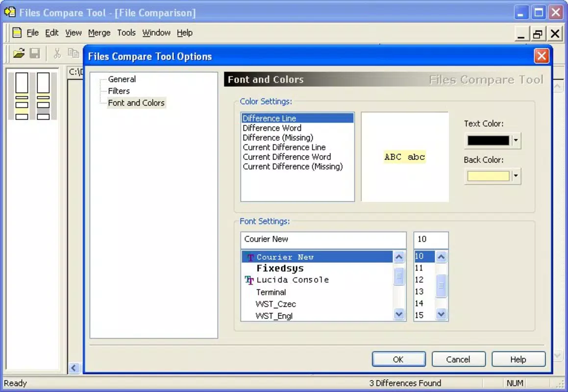Image resolution: width=568 pixels, height=392 pixels.
Task: Select Difference (Missing) in the color list
Action: pos(297,138)
